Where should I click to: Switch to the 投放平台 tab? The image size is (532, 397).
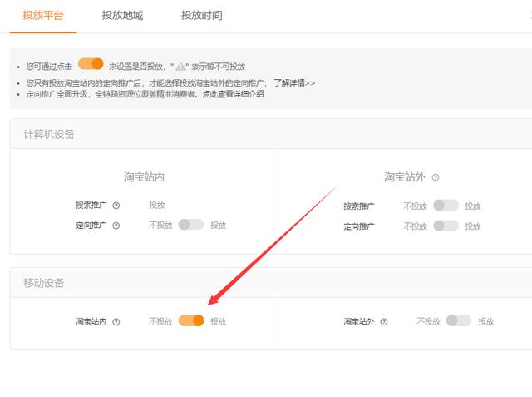click(43, 16)
